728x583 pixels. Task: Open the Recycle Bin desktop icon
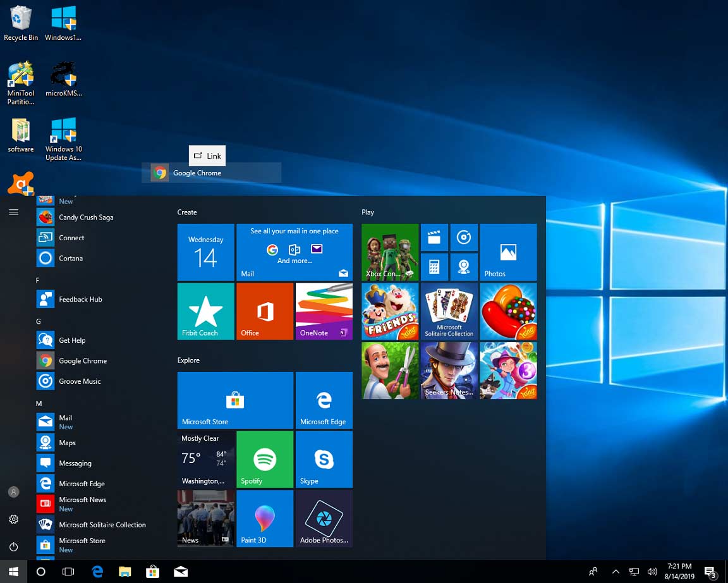20,23
